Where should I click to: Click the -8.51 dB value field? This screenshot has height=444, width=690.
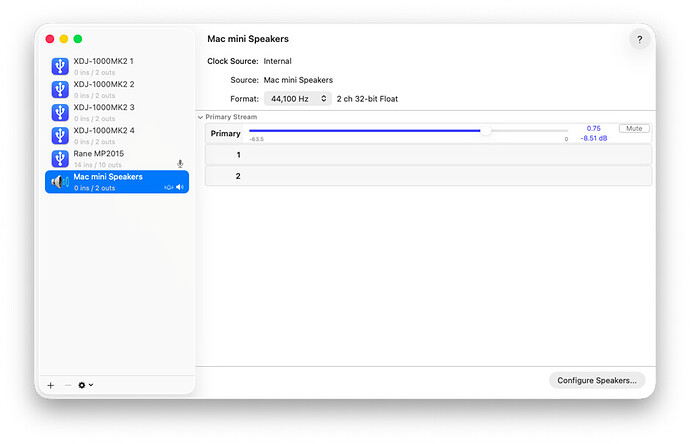tap(593, 139)
